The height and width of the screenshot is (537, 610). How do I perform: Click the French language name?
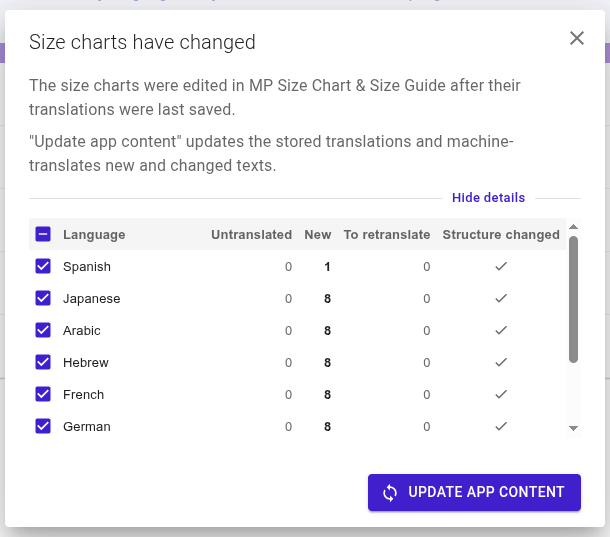pyautogui.click(x=83, y=395)
